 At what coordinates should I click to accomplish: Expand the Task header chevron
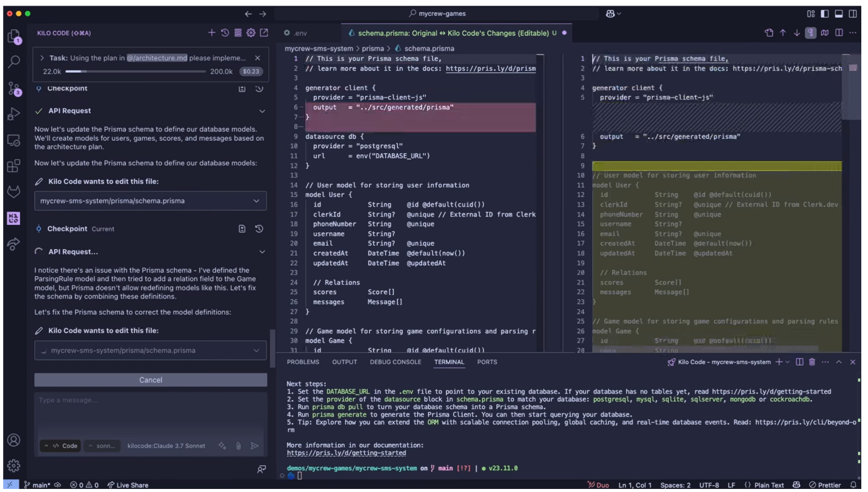coord(41,58)
